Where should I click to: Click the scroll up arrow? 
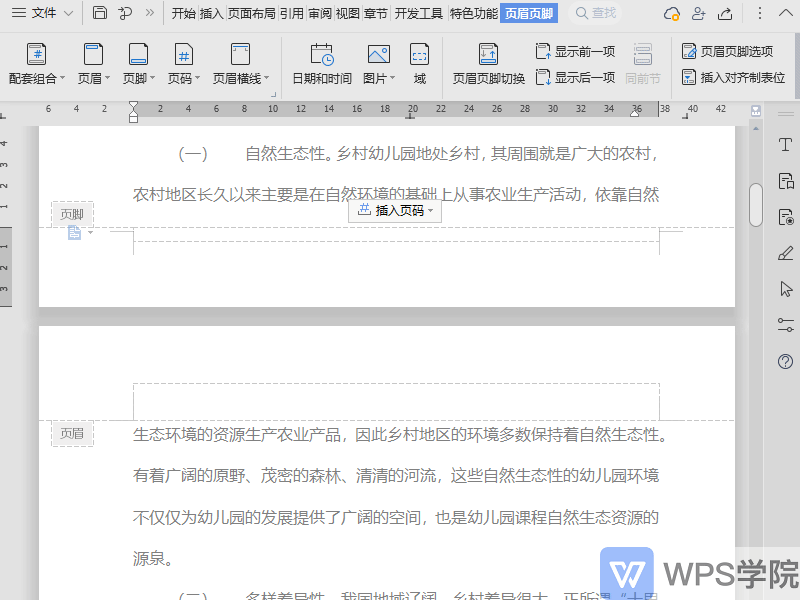point(756,128)
